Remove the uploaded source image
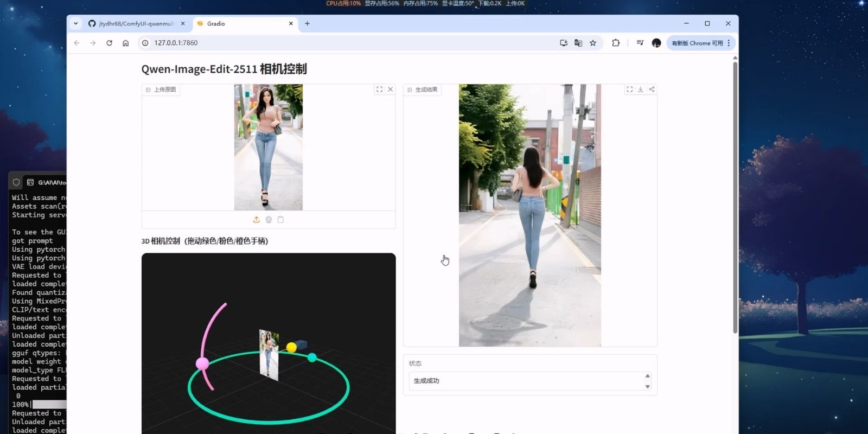This screenshot has width=868, height=434. 390,90
